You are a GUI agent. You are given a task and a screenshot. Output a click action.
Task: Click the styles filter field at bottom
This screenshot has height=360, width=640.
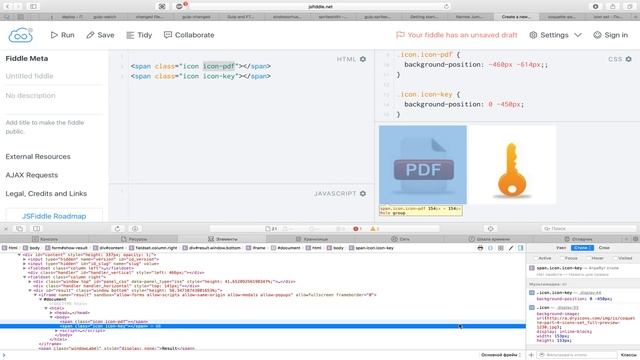click(578, 355)
